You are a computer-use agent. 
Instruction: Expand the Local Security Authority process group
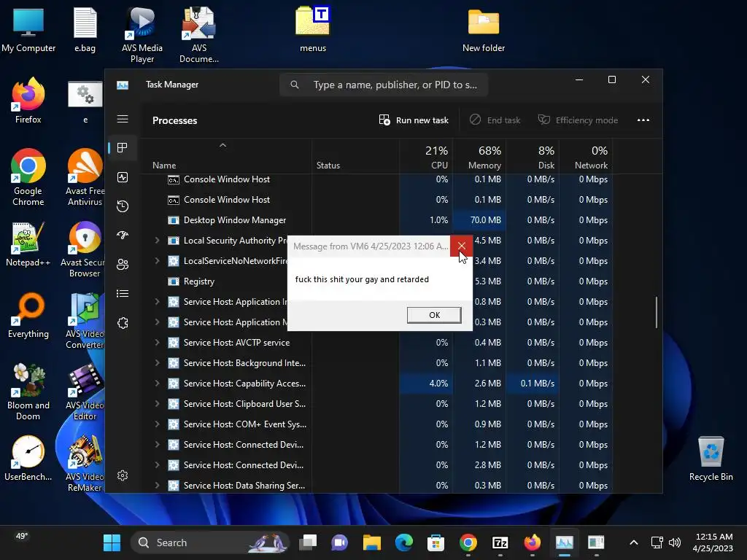[157, 241]
